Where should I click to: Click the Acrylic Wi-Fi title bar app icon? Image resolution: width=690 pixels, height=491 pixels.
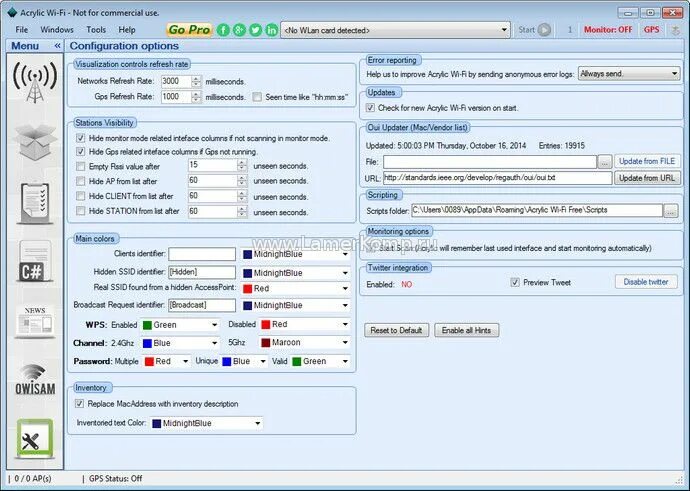[12, 12]
